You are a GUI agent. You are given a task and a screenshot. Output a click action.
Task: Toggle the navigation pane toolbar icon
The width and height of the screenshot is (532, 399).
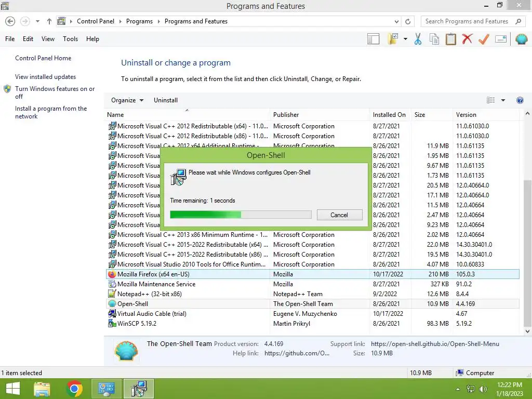[x=373, y=39]
